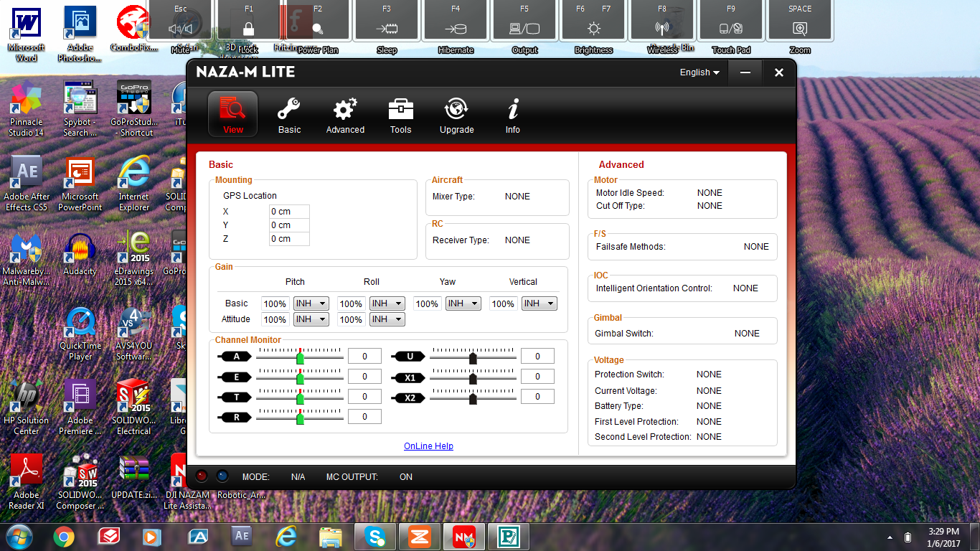Image resolution: width=980 pixels, height=551 pixels.
Task: Click the taskbar clock showing 3:29 PM
Action: click(943, 537)
